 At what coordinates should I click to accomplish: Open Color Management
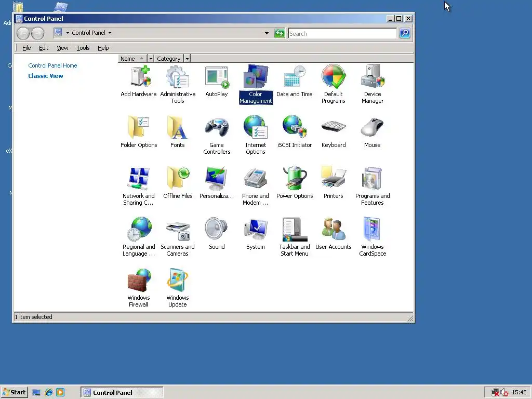[256, 85]
